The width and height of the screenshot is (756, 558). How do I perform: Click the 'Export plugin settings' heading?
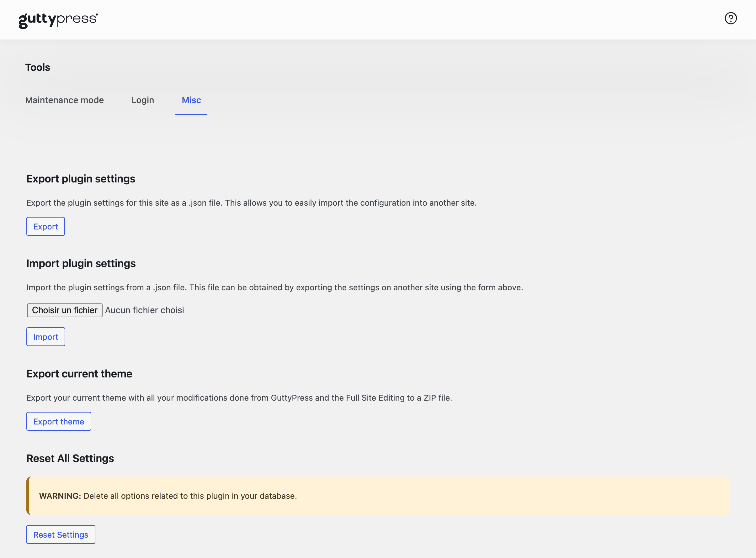click(x=81, y=179)
